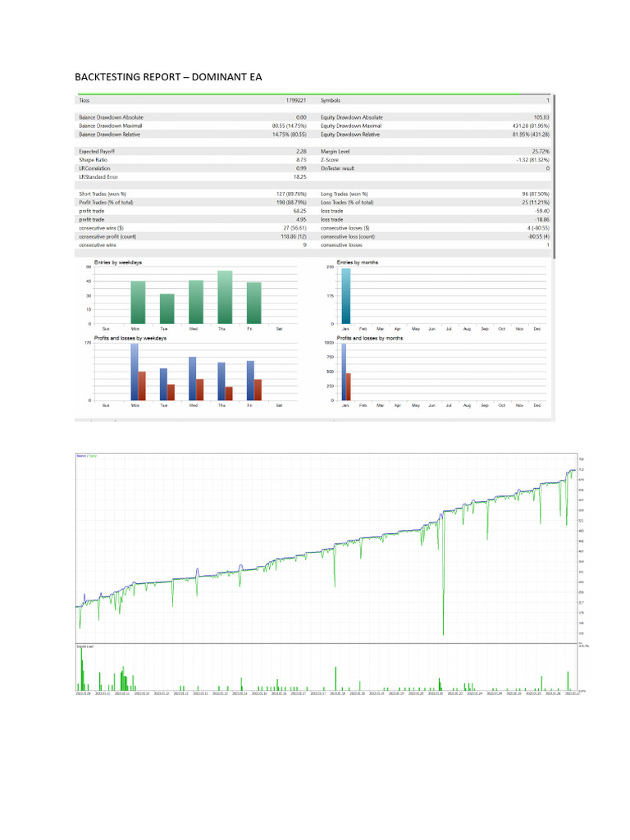The width and height of the screenshot is (630, 840).
Task: Click the 'Margin Level' label
Action: click(336, 152)
